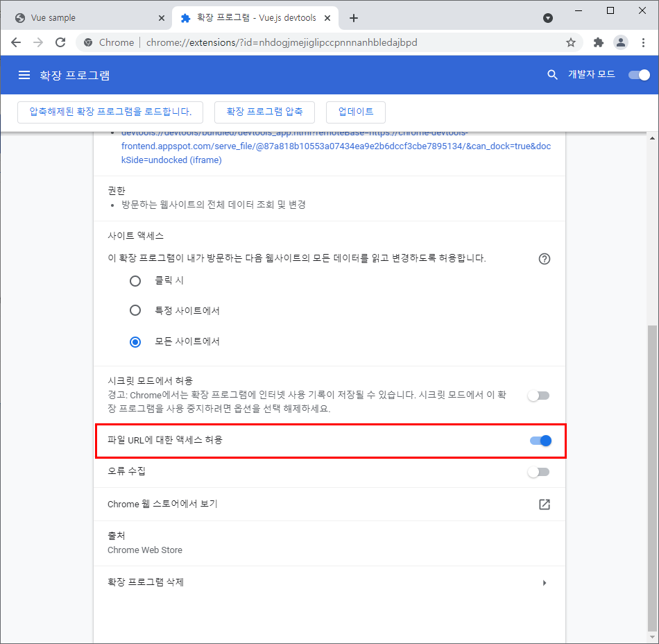Screen dimensions: 659x644
Task: Open the Extensions puzzle icon in toolbar
Action: pyautogui.click(x=598, y=42)
